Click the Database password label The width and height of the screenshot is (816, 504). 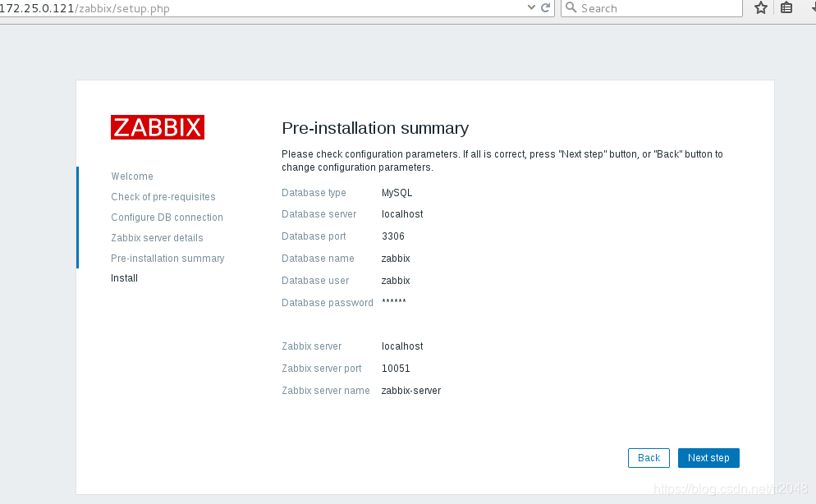point(328,303)
